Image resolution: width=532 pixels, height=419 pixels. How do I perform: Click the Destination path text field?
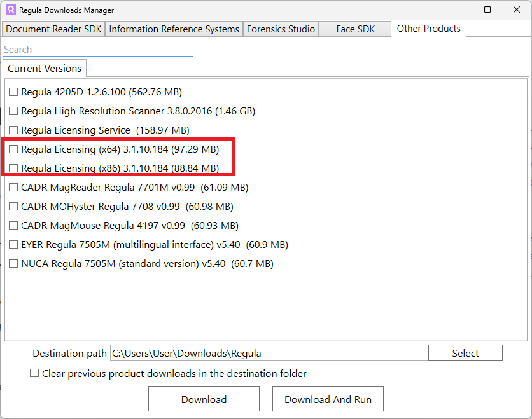coord(269,354)
